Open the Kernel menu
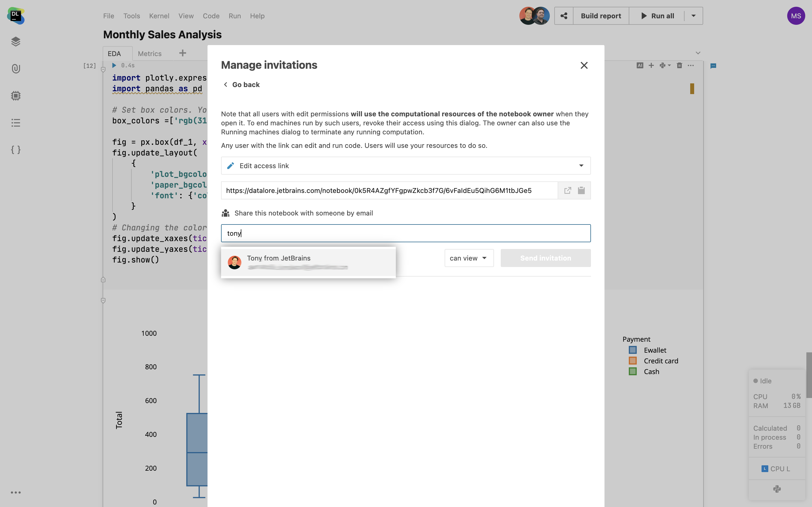The width and height of the screenshot is (812, 507). click(x=159, y=16)
